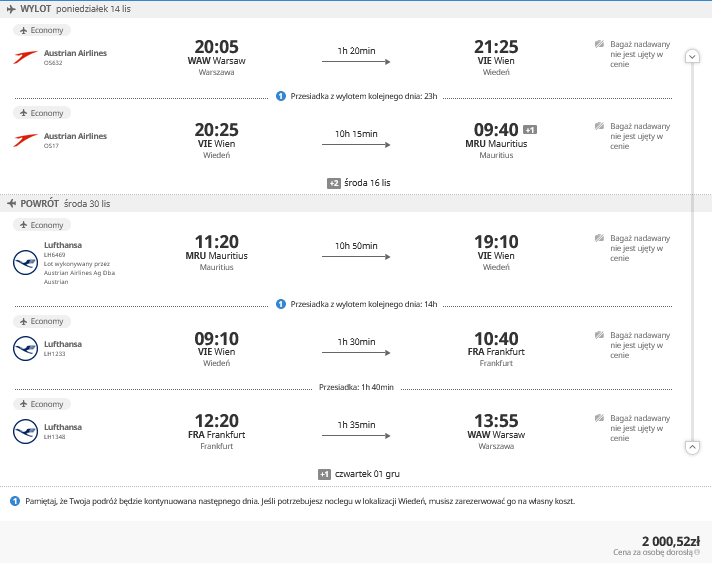Click the vertical scrollbar track between the chevrons
The height and width of the screenshot is (563, 712).
[x=692, y=252]
